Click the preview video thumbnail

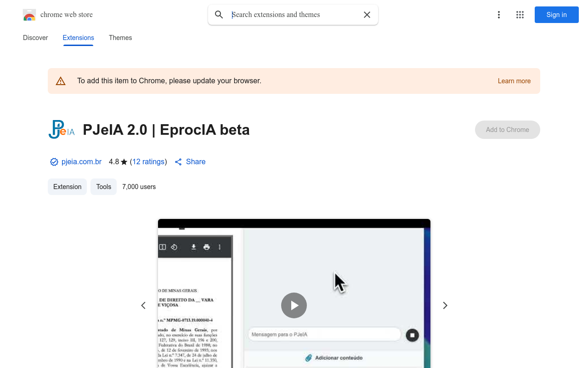pos(294,293)
